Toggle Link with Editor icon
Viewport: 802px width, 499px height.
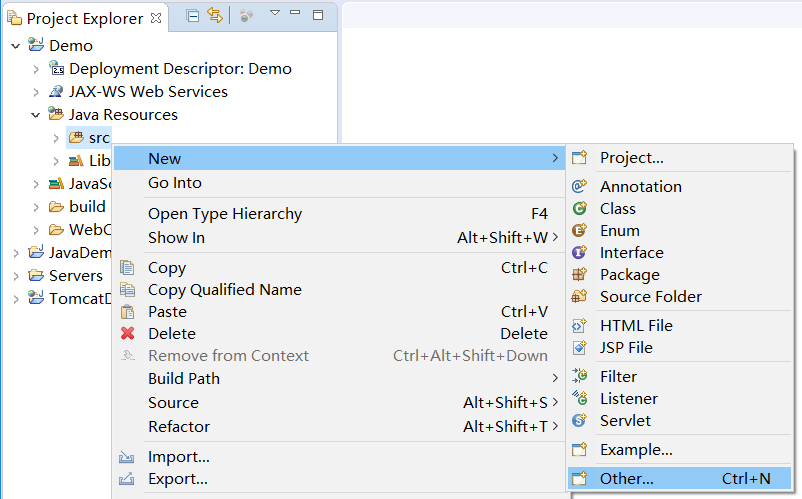(x=215, y=15)
